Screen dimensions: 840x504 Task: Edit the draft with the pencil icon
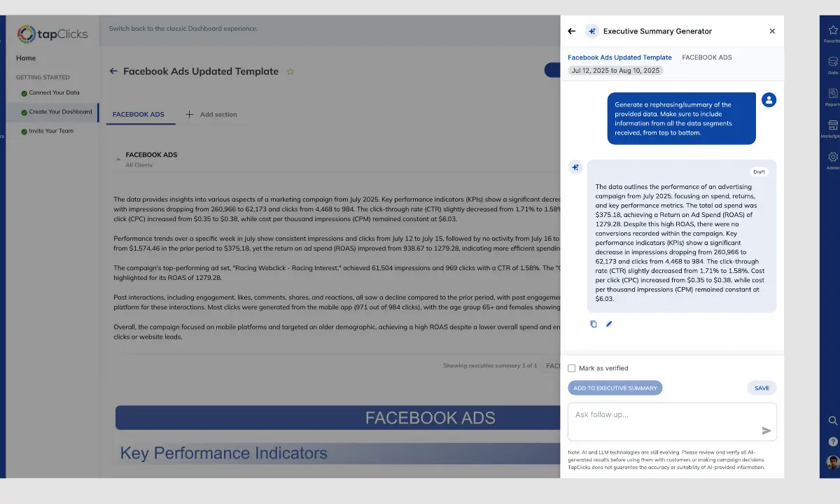tap(609, 324)
